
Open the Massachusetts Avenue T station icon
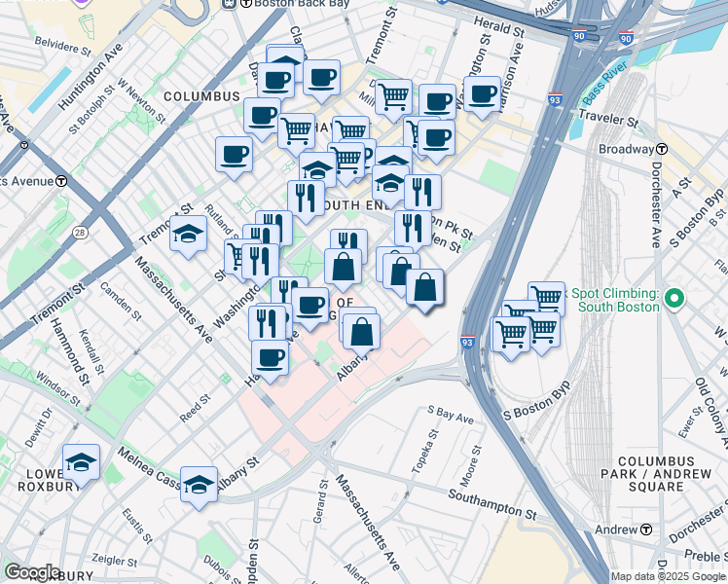[60, 180]
